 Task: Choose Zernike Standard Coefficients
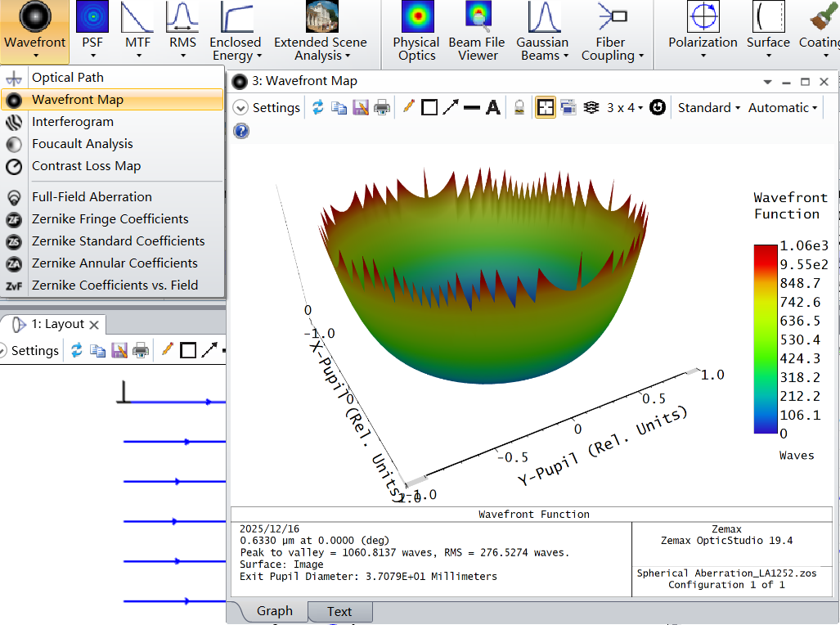pyautogui.click(x=113, y=241)
